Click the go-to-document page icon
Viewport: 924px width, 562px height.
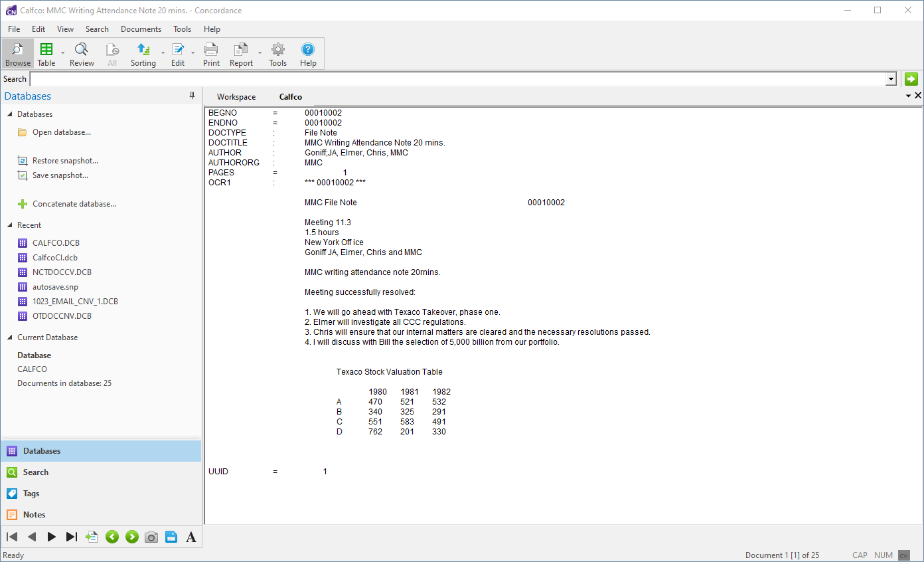tap(92, 537)
